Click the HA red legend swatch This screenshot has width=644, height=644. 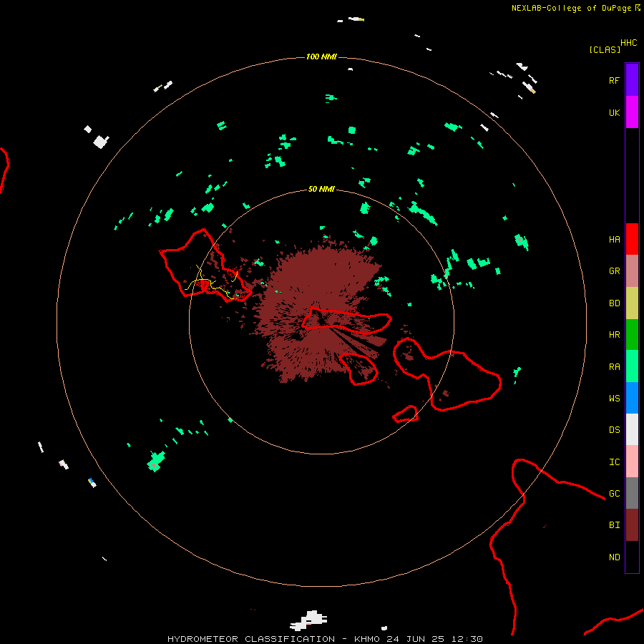[x=632, y=239]
